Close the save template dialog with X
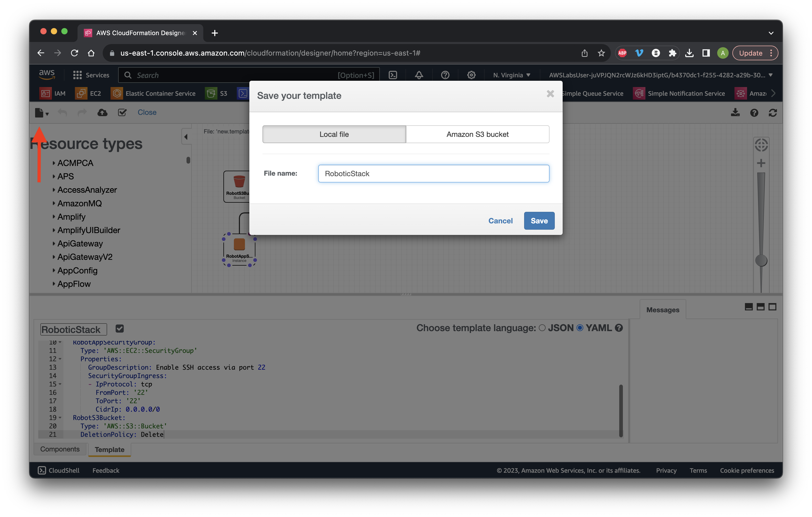Viewport: 812px width, 517px height. 550,94
